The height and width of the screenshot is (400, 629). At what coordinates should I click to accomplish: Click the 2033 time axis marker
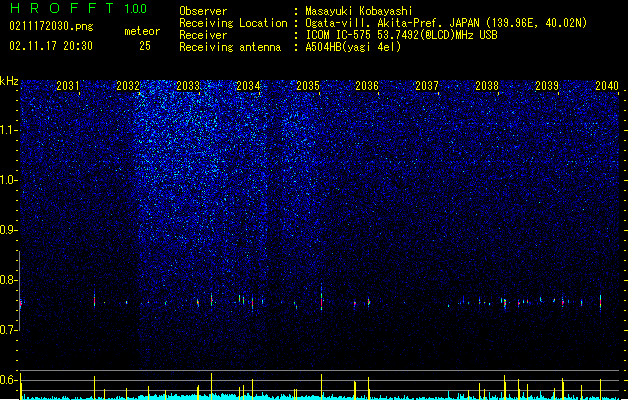click(x=188, y=85)
